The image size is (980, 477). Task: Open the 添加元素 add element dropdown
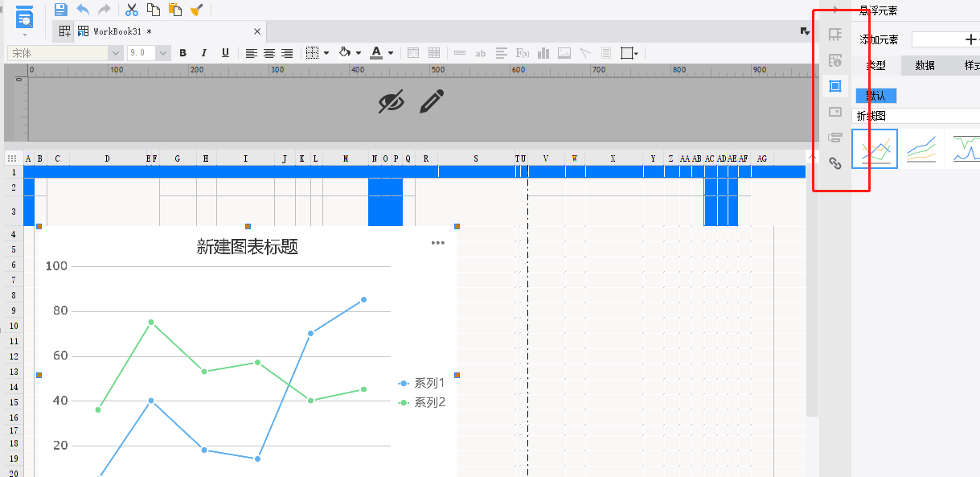pos(945,39)
